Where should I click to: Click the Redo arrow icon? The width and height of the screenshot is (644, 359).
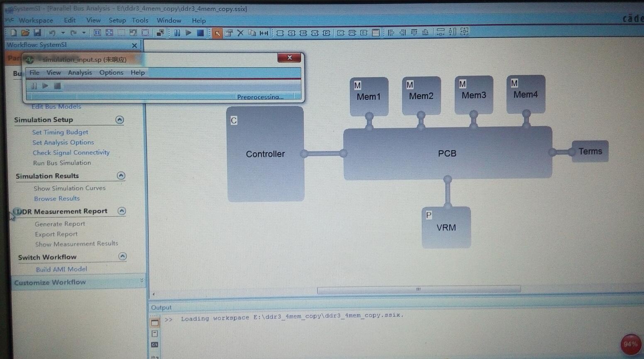[x=73, y=32]
